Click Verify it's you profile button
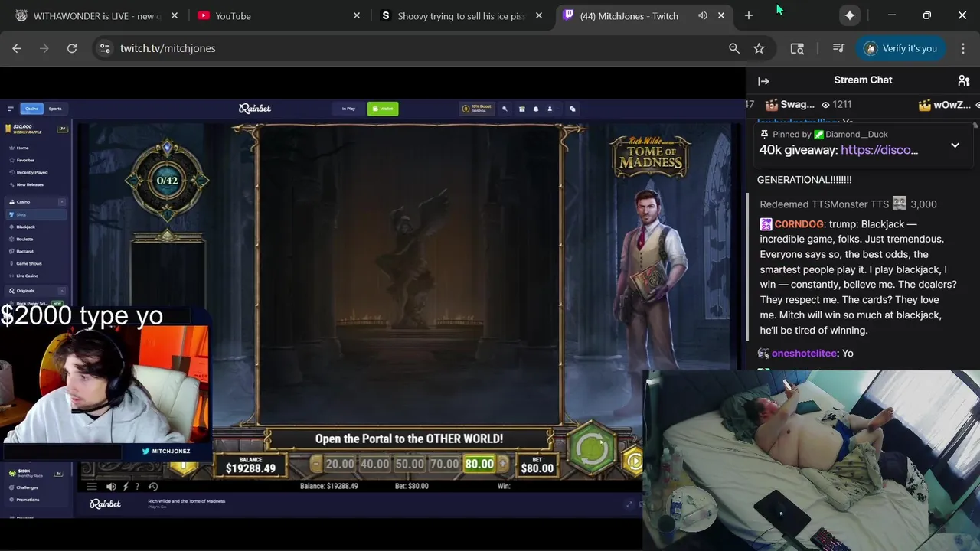 coord(901,48)
